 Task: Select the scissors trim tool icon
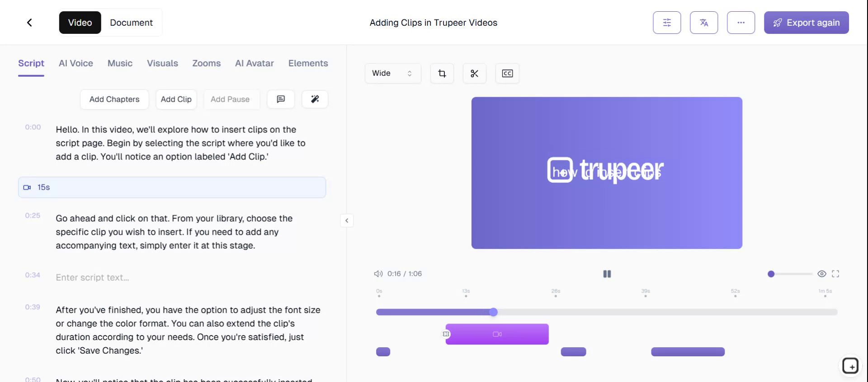point(475,73)
